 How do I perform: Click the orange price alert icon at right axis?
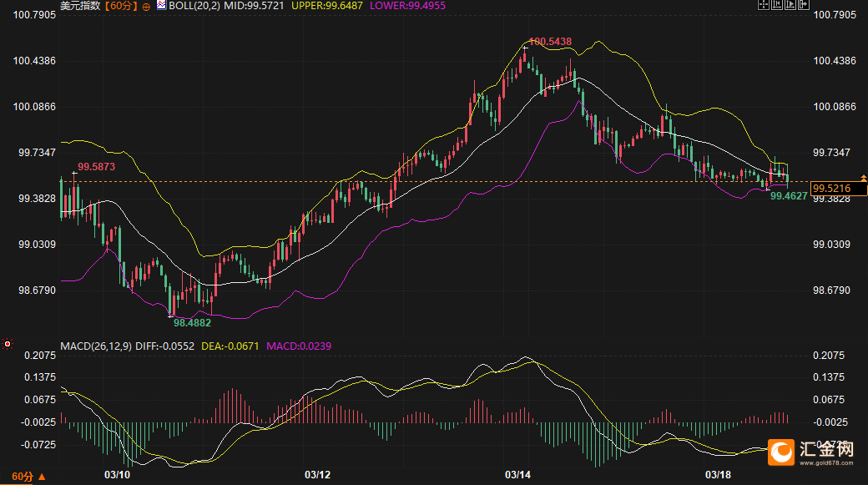[864, 177]
